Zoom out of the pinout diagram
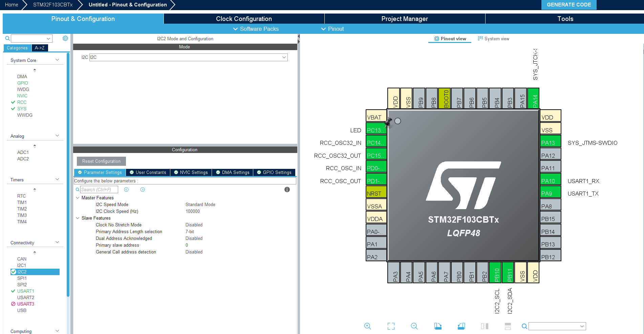Screen dimensions: 644x334 coord(414,326)
